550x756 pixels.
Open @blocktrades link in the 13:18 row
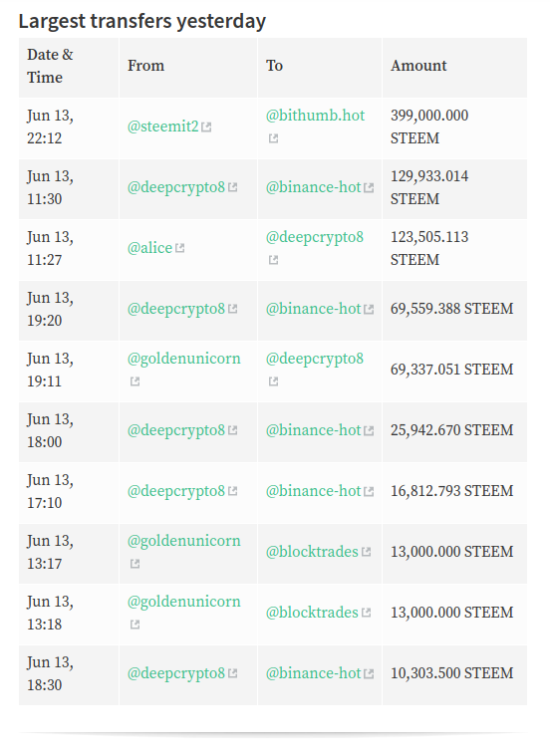pyautogui.click(x=312, y=613)
